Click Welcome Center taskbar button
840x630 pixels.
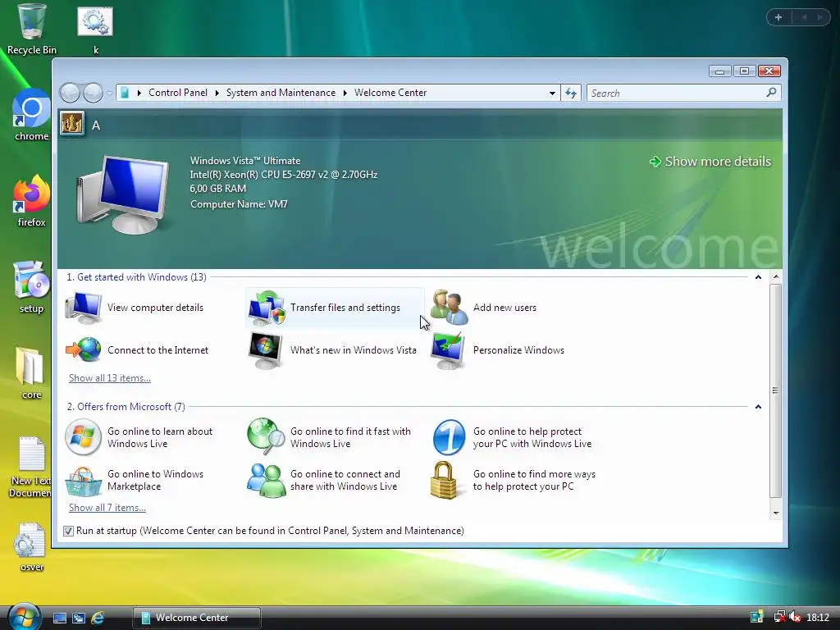197,618
